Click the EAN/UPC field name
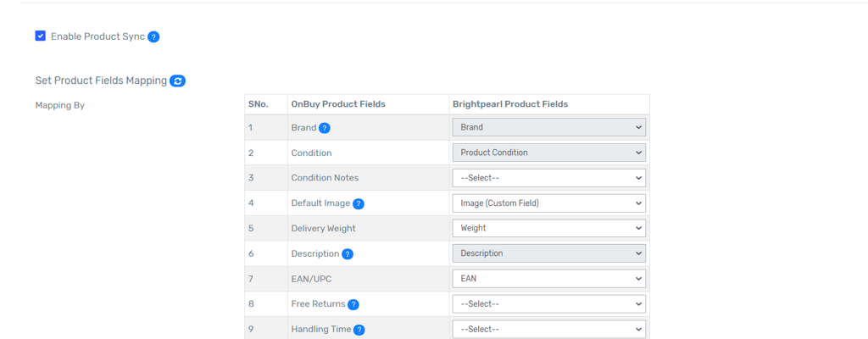This screenshot has height=339, width=868. (x=311, y=279)
